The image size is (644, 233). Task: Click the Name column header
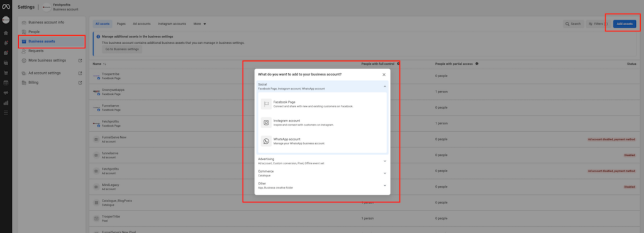(x=97, y=64)
